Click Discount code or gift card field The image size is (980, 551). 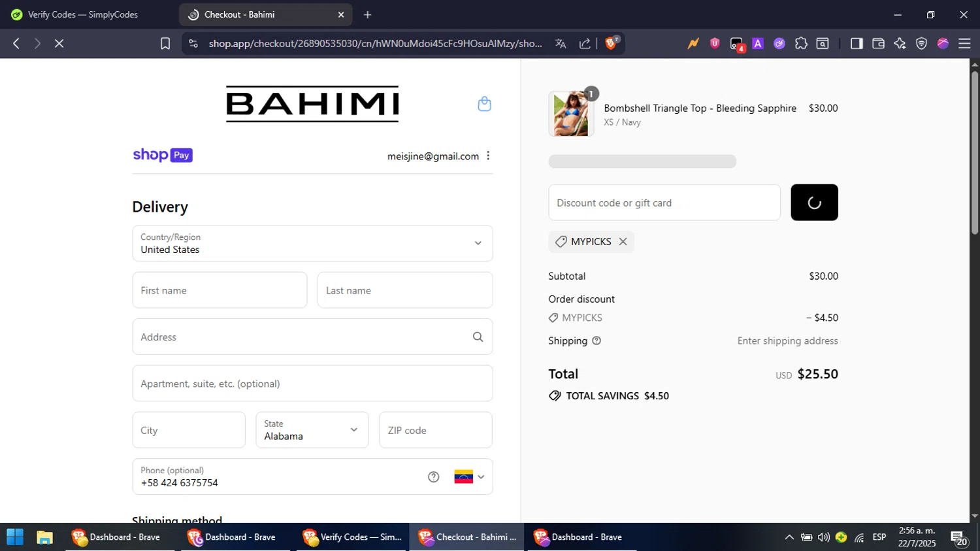(x=664, y=203)
